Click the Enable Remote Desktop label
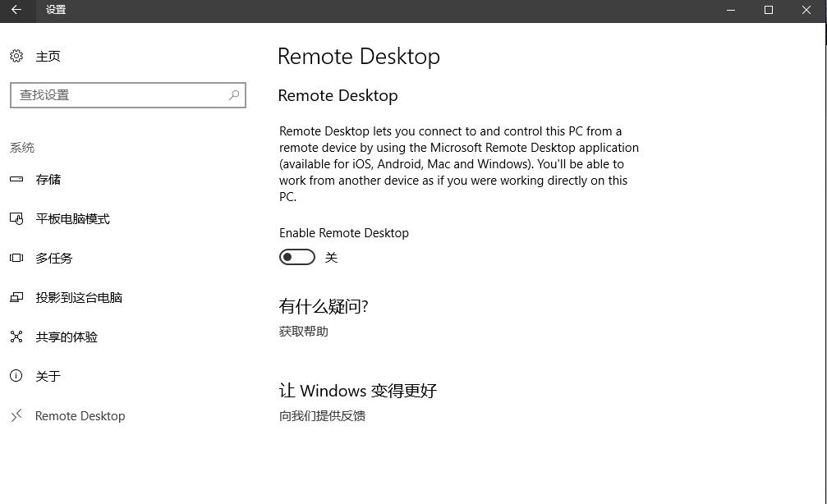Viewport: 827px width, 504px height. [x=344, y=233]
